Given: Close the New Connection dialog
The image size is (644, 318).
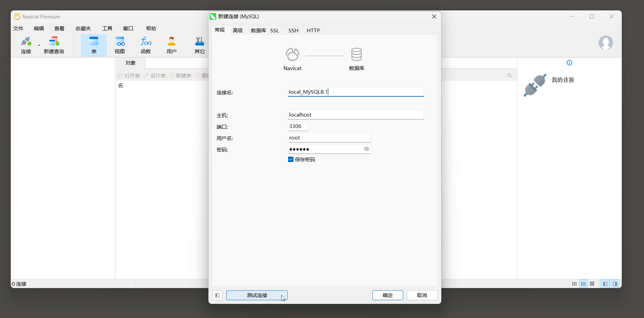Looking at the screenshot, I should [434, 17].
